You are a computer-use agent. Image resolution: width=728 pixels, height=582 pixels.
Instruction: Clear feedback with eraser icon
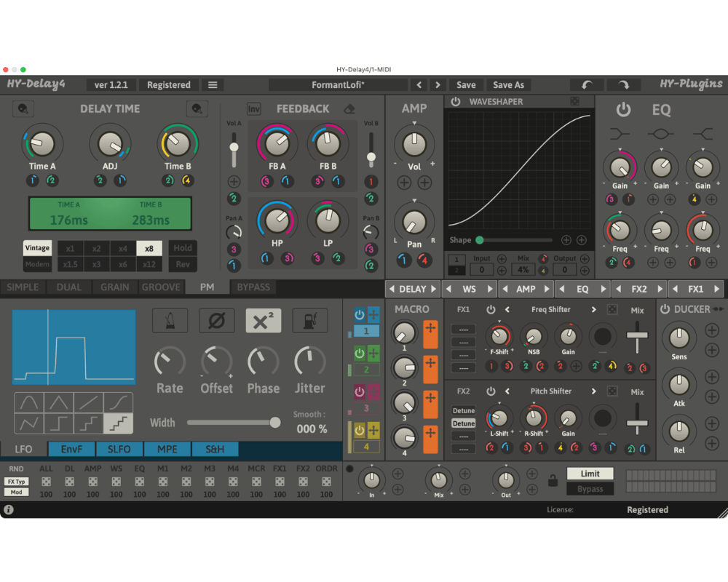pos(349,109)
